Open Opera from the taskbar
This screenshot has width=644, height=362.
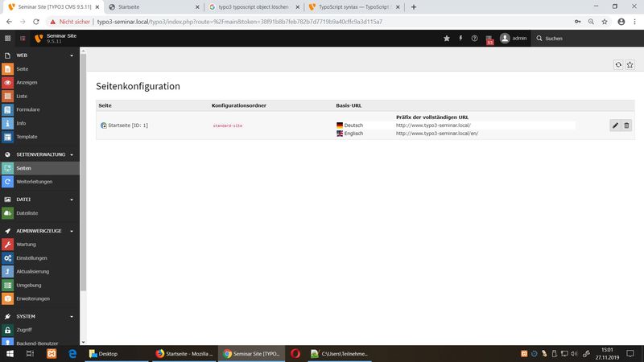pos(295,353)
